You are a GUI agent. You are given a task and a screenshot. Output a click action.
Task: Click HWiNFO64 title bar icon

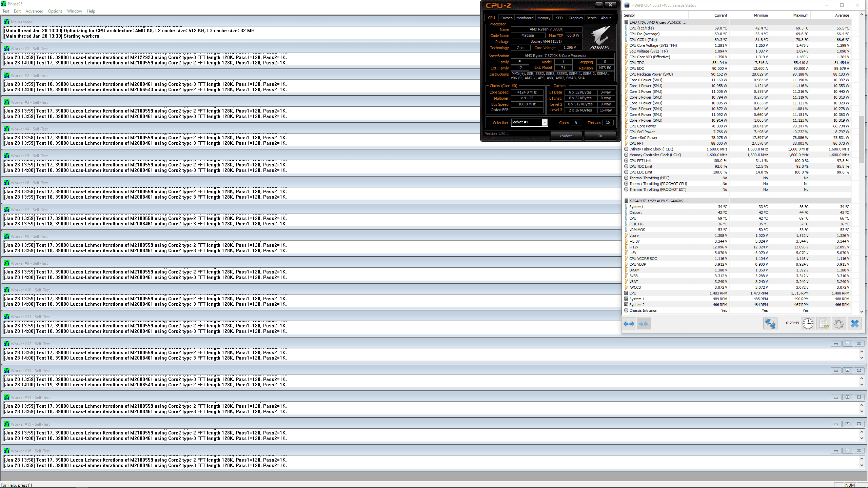627,5
